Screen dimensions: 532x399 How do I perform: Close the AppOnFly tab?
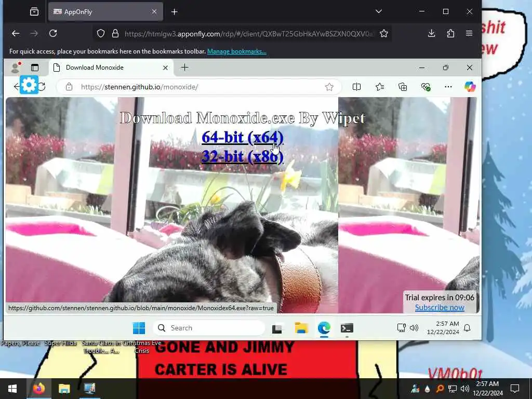click(x=154, y=11)
